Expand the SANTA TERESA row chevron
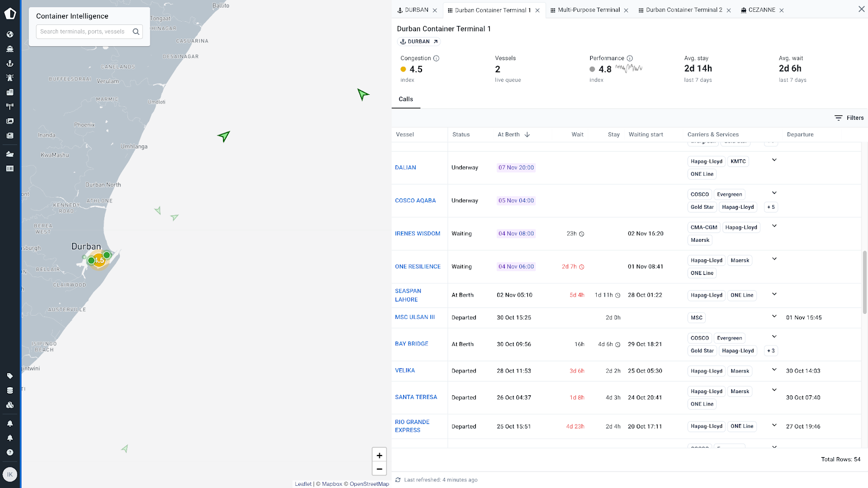 click(774, 390)
